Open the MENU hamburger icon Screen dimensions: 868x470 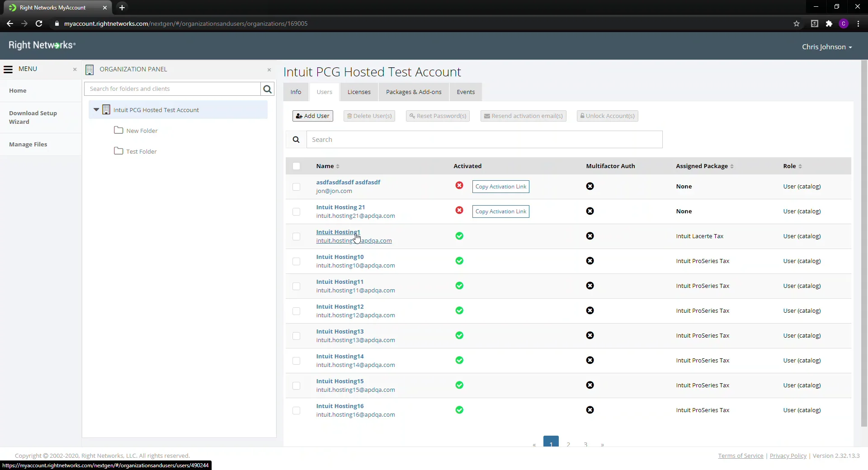[8, 69]
